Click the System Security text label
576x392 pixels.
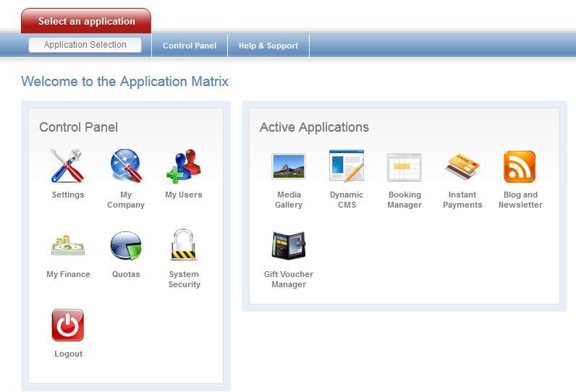(x=184, y=279)
